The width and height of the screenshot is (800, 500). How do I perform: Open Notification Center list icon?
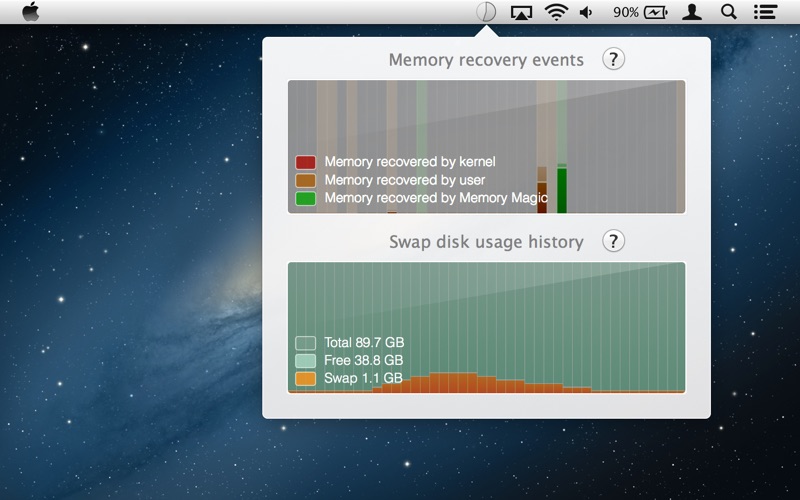pos(765,12)
